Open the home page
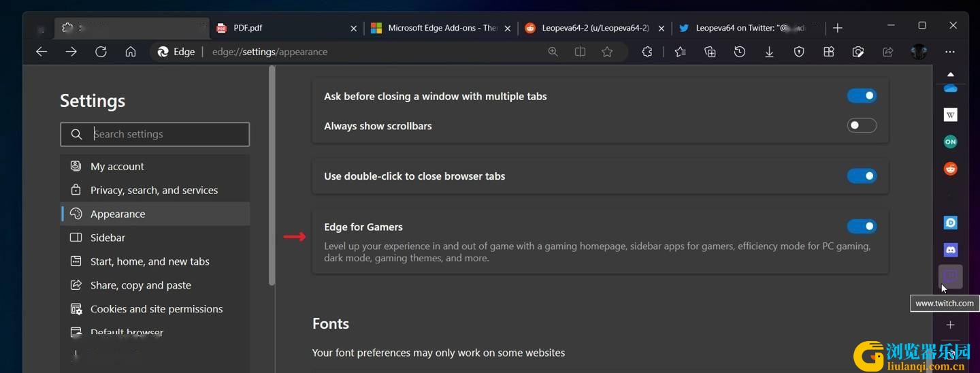Screen dimensions: 980x373 pyautogui.click(x=131, y=52)
